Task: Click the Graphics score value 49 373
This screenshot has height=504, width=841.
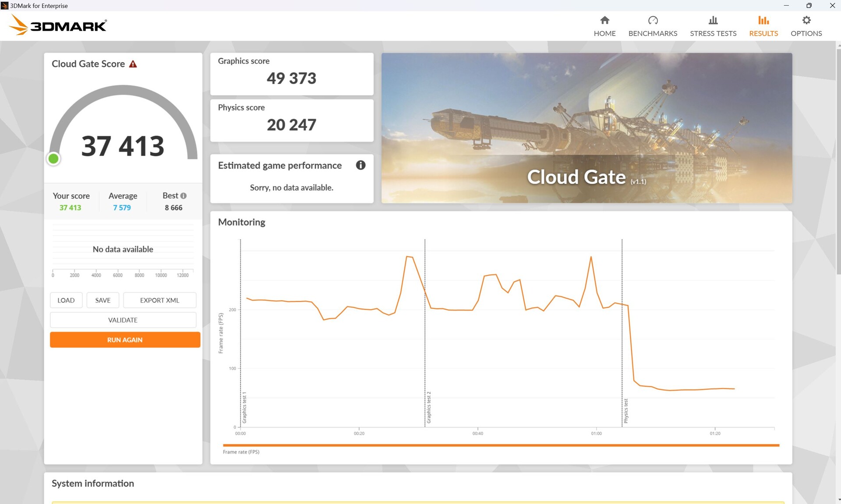Action: coord(291,78)
